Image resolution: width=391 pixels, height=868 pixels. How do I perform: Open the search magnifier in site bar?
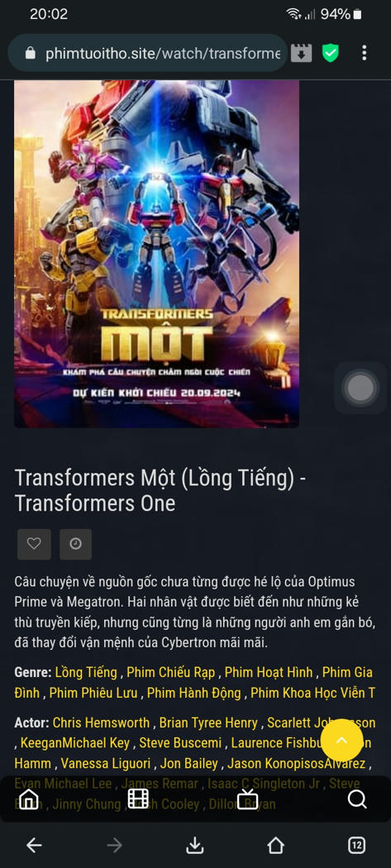(357, 799)
